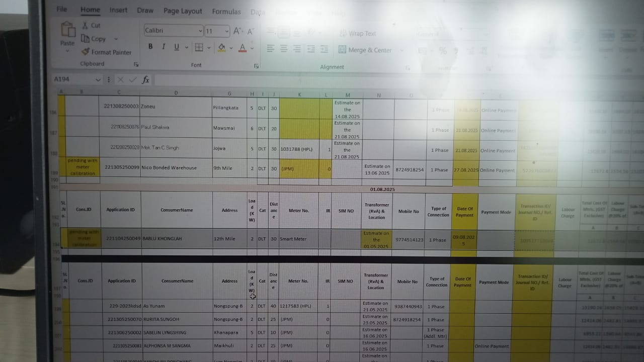The height and width of the screenshot is (362, 644).
Task: Switch to the Insert tab
Action: coord(118,10)
